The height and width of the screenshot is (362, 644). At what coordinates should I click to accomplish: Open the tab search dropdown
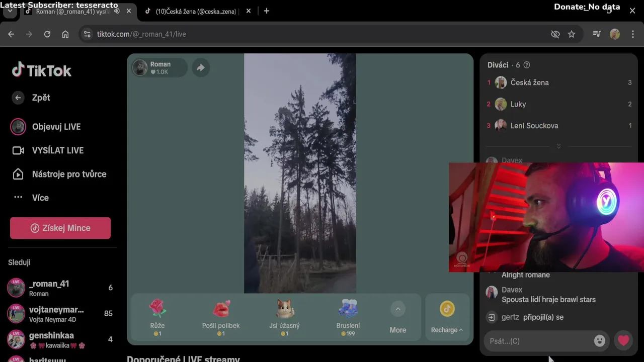tap(10, 11)
